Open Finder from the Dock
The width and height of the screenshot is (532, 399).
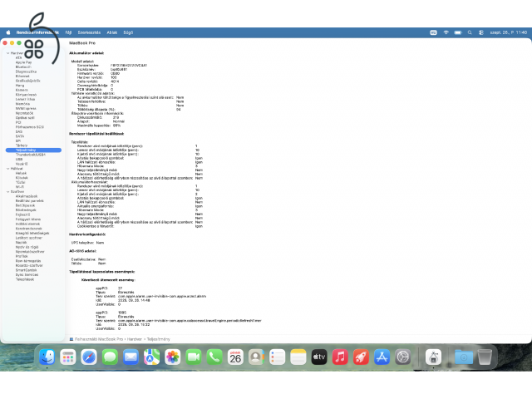pos(47,357)
